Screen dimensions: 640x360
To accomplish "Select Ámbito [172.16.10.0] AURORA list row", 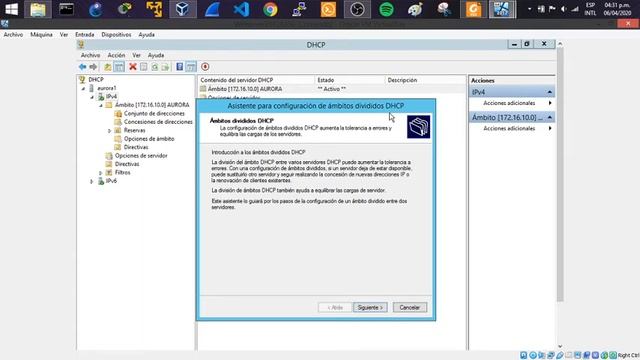I will point(331,89).
